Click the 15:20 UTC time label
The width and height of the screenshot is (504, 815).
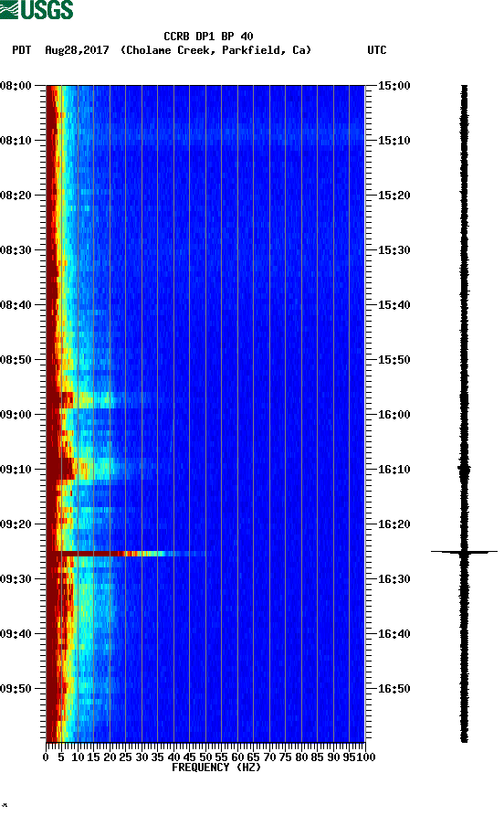click(x=394, y=196)
